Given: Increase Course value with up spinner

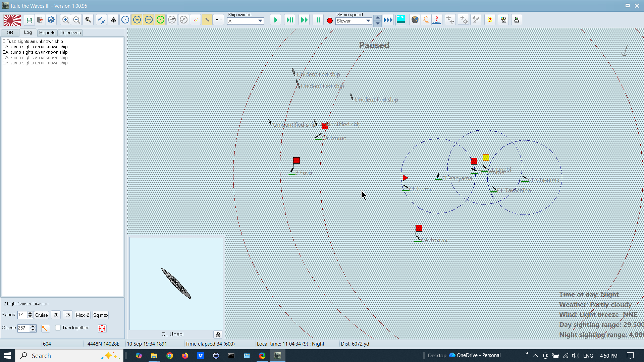Looking at the screenshot, I should click(x=33, y=326).
